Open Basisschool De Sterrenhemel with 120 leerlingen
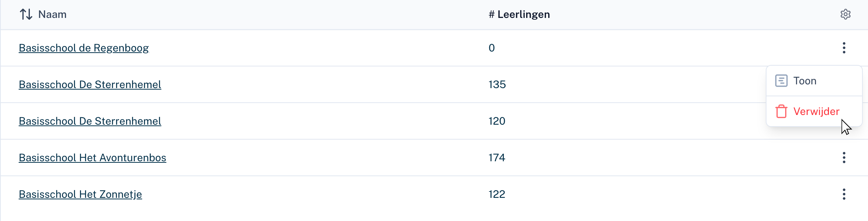 pyautogui.click(x=90, y=121)
